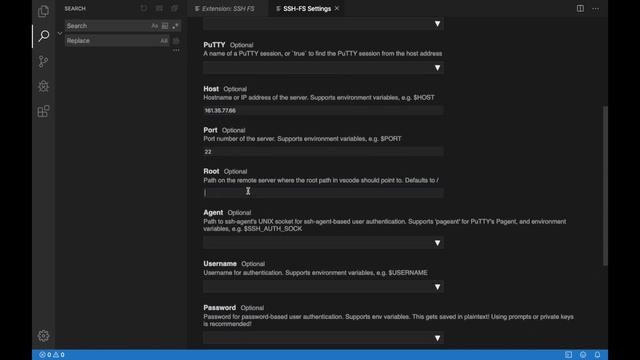The image size is (640, 360).
Task: Click the remote/terminal icon in status bar
Action: (568, 355)
